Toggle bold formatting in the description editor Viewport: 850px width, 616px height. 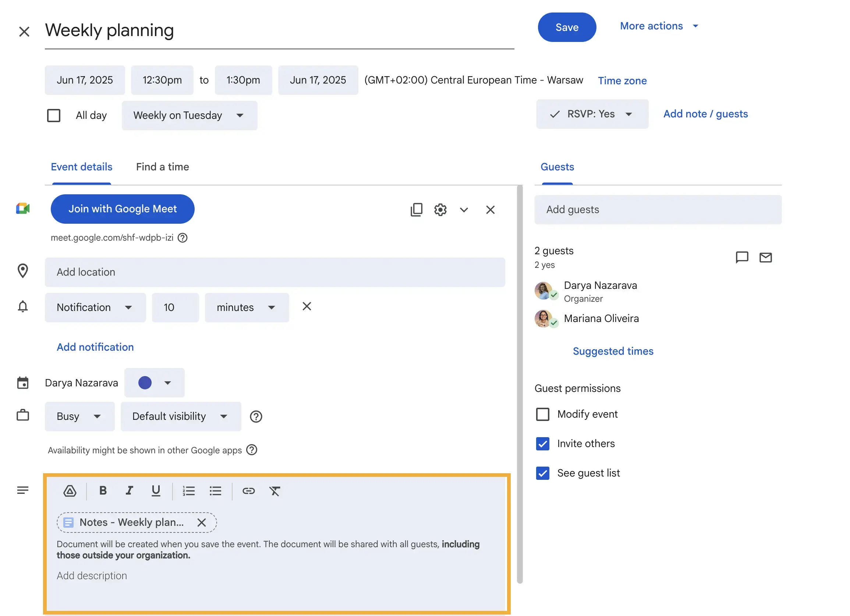[x=103, y=491]
